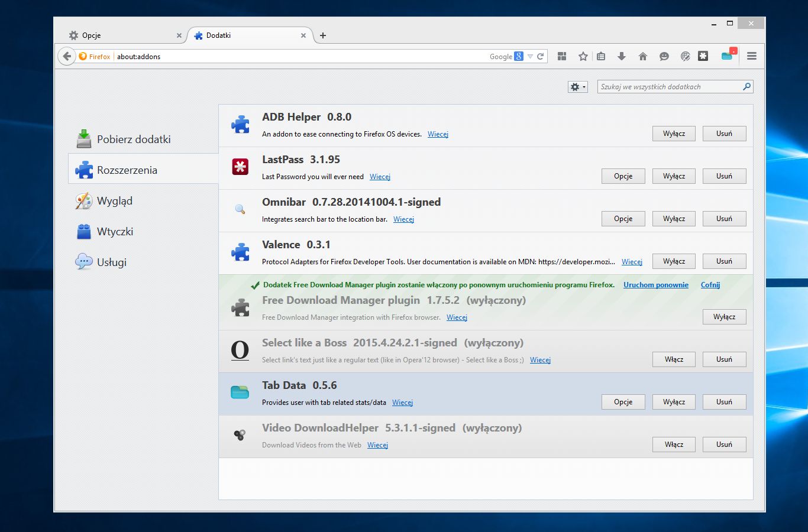Open the Tab Data toolbar icon with badge
Screen dimensions: 808x532
point(729,55)
